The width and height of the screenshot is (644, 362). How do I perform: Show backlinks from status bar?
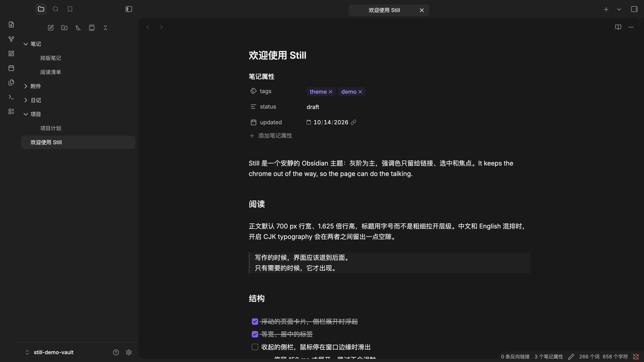point(515,357)
